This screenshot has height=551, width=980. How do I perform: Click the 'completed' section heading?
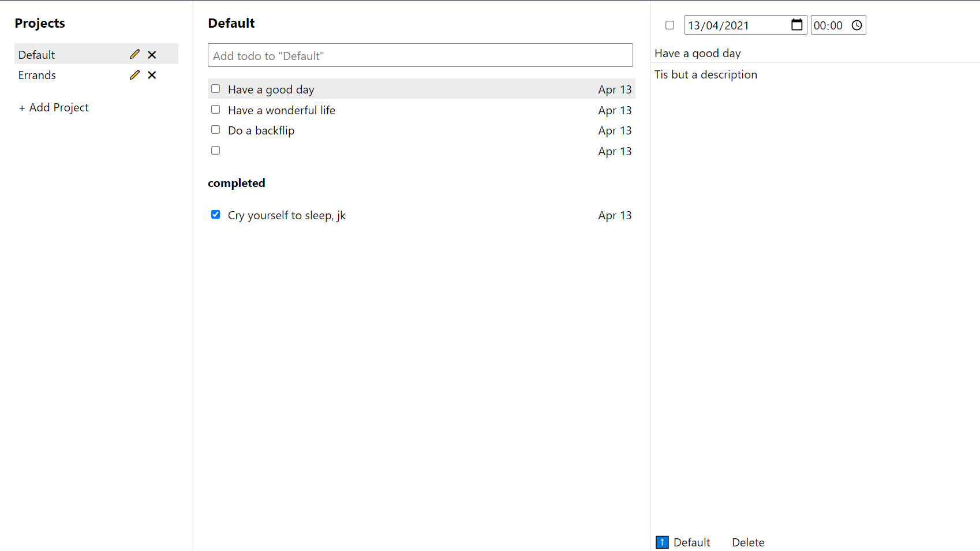click(237, 183)
